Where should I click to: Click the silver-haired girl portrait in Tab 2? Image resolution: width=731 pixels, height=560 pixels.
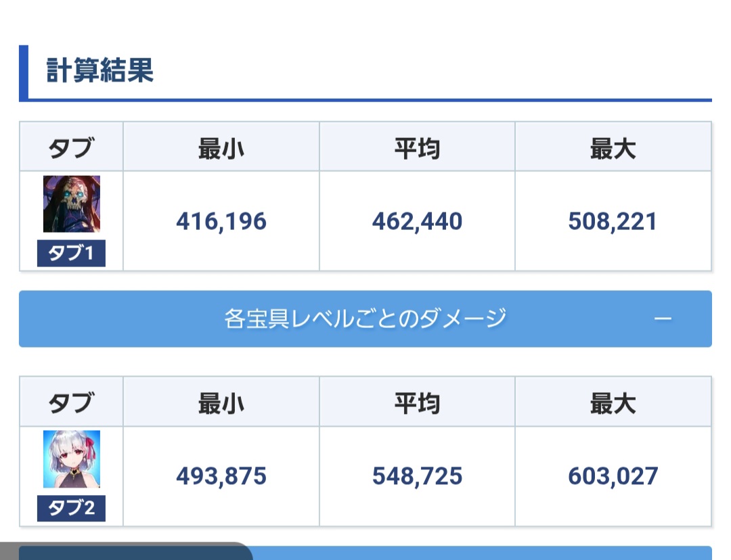click(x=71, y=459)
